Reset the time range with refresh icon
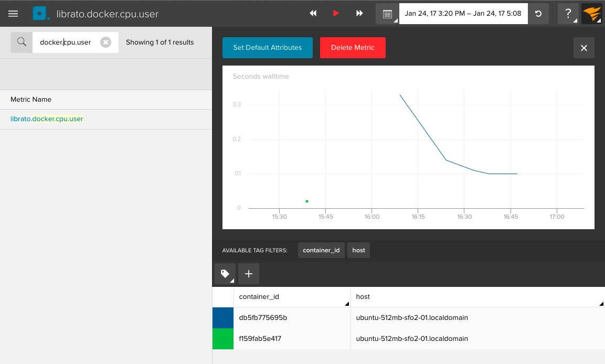The height and width of the screenshot is (364, 605). point(538,14)
